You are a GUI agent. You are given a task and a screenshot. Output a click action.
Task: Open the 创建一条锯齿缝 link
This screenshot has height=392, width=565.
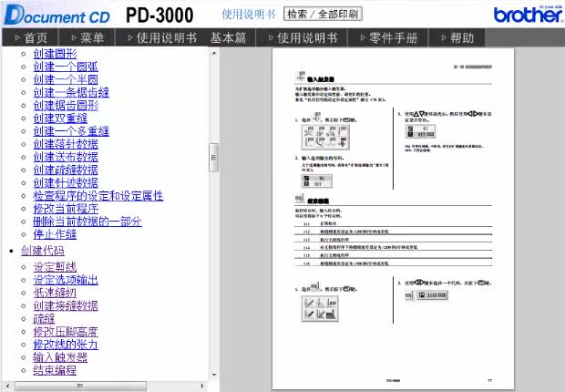pos(71,93)
